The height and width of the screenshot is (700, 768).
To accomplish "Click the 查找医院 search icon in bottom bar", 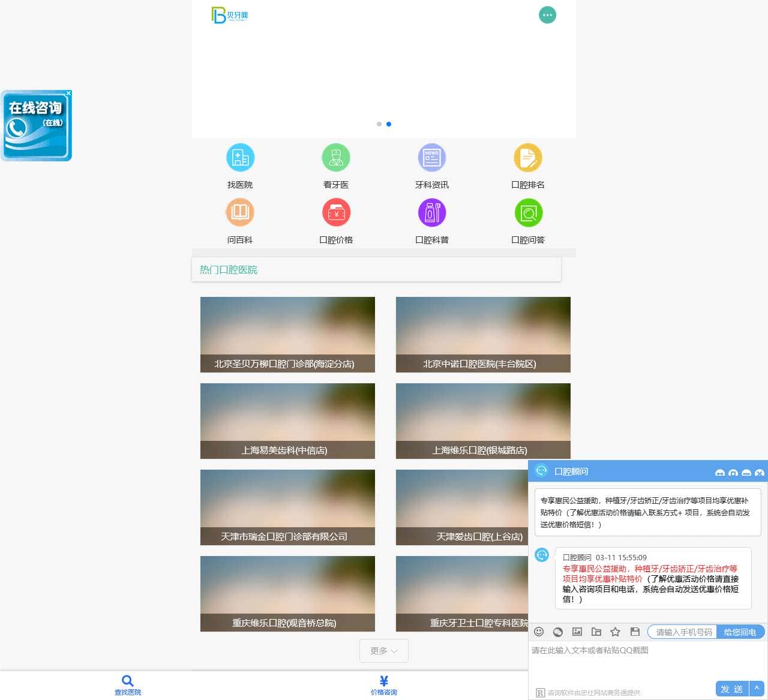I will [x=128, y=681].
